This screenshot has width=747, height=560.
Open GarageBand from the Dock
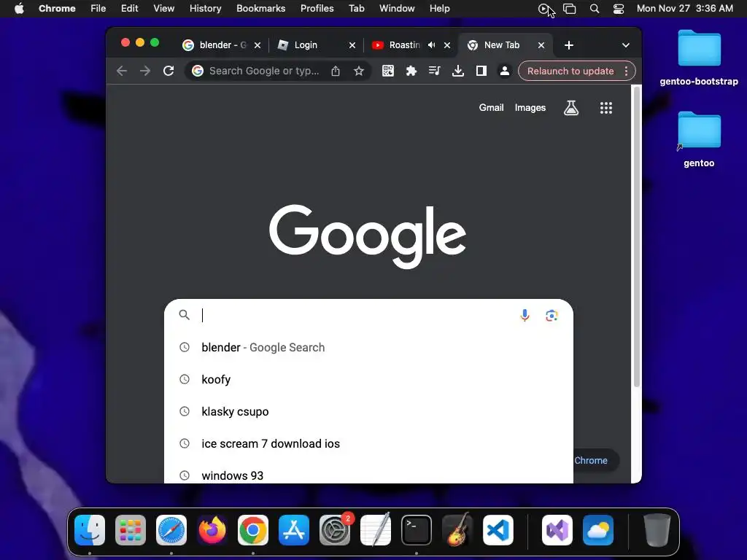point(457,530)
